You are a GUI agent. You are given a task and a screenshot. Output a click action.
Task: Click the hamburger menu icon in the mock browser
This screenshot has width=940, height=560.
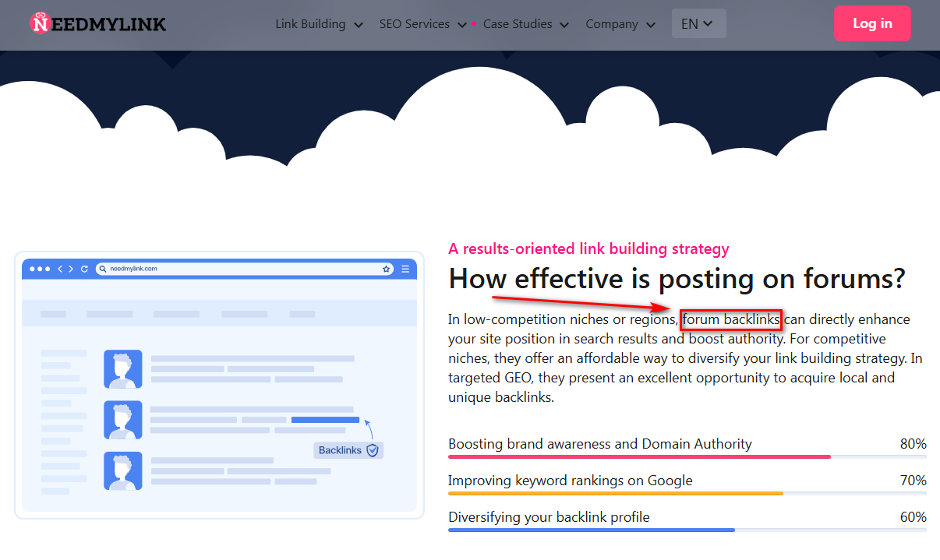(405, 269)
